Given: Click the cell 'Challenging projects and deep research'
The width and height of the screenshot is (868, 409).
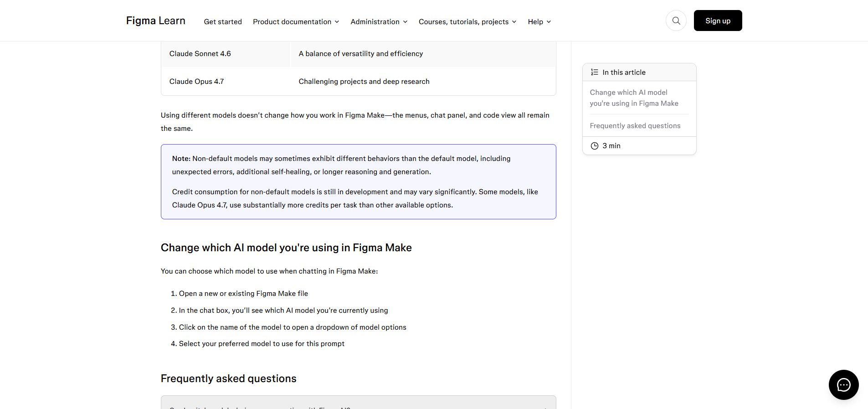Looking at the screenshot, I should [x=423, y=82].
